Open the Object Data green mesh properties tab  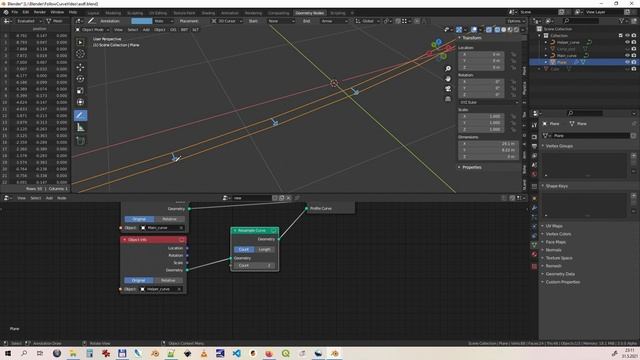534,245
